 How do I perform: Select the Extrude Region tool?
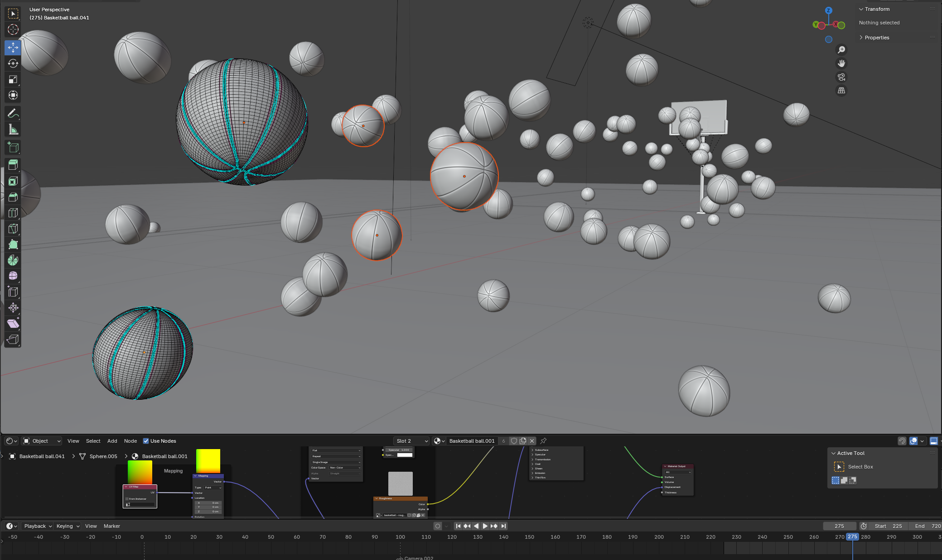tap(13, 165)
